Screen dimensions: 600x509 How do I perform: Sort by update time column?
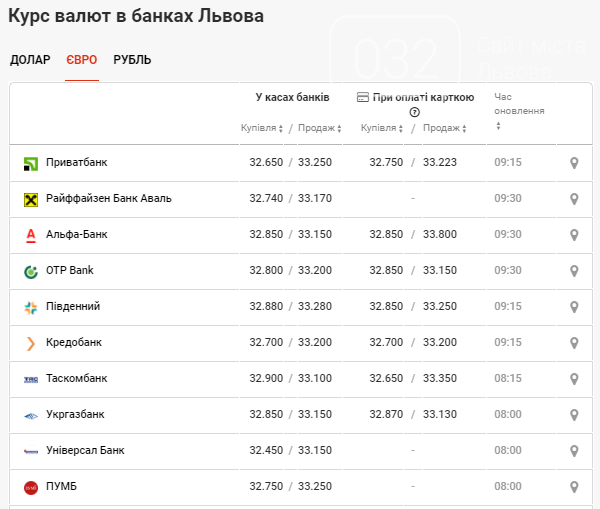[518, 111]
